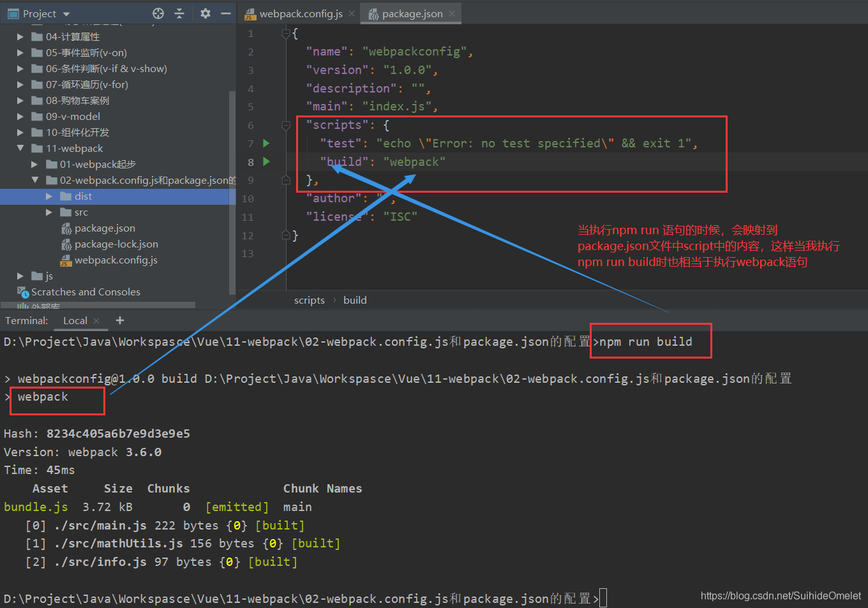Expand the 06-条件判断 folder arrow
This screenshot has width=868, height=608.
[x=20, y=69]
